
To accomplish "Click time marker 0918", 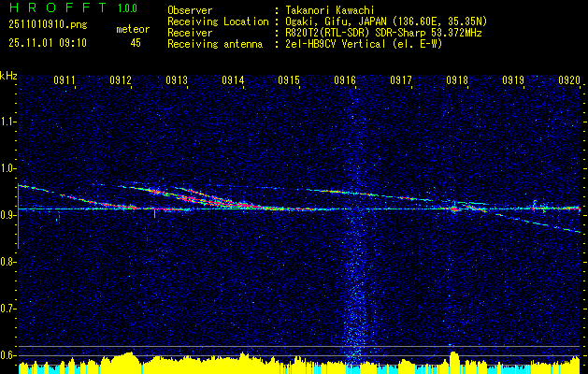I will click(x=457, y=79).
